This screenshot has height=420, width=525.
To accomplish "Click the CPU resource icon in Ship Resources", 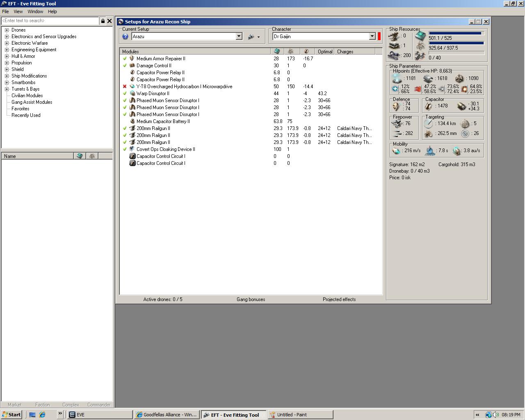I will click(420, 36).
